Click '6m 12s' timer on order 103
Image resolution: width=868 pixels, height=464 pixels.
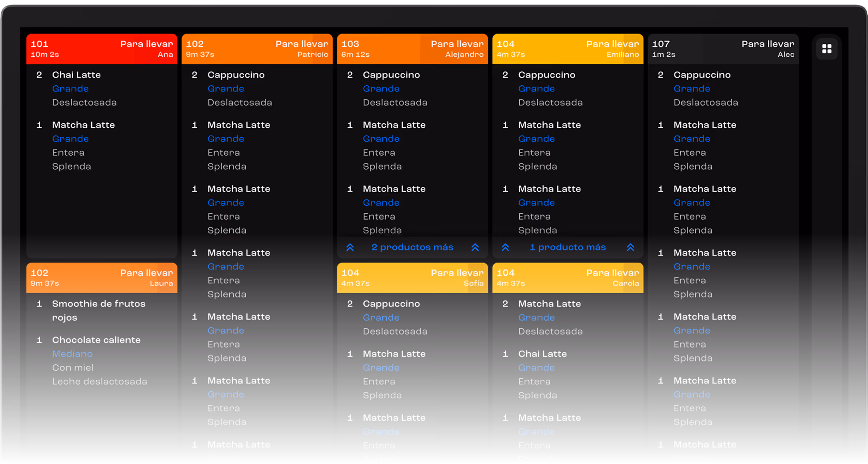[x=355, y=54]
